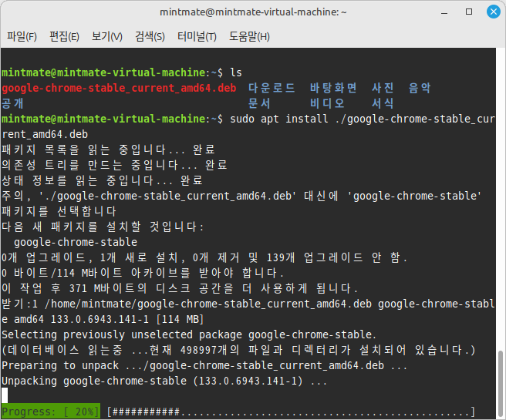
Task: Click the terminal vertical scrollbar handle
Action: click(x=501, y=385)
